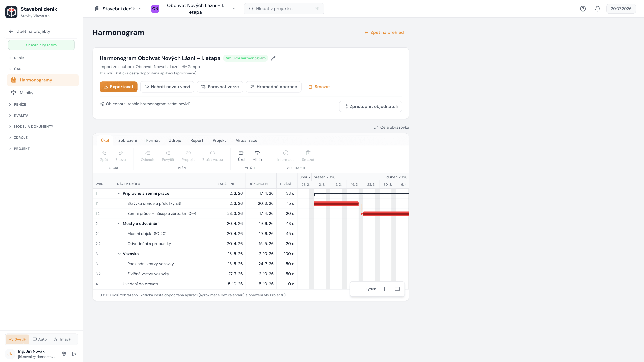The height and width of the screenshot is (362, 644).
Task: Follow the Zpět na přehled link
Action: [384, 33]
